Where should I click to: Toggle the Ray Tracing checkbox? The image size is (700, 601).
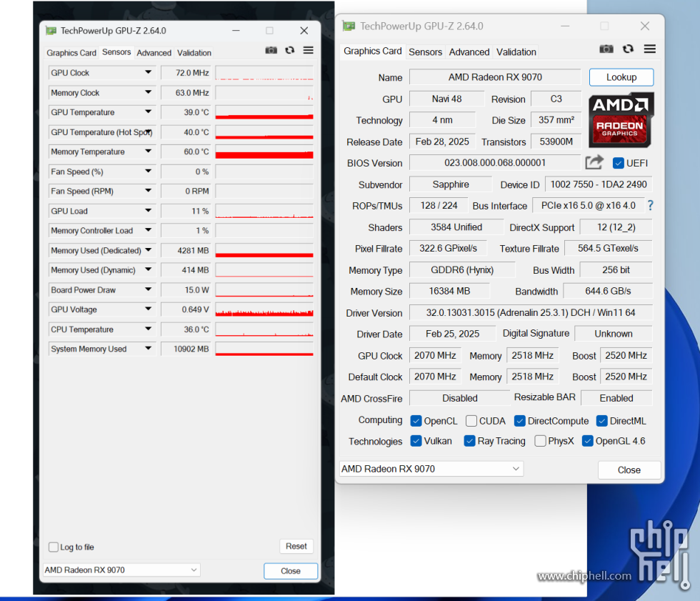click(x=469, y=441)
